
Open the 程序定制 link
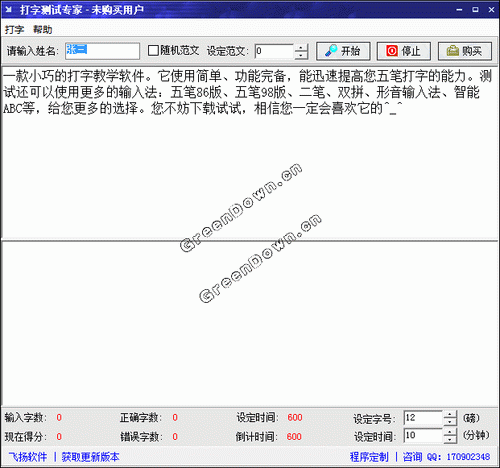369,457
